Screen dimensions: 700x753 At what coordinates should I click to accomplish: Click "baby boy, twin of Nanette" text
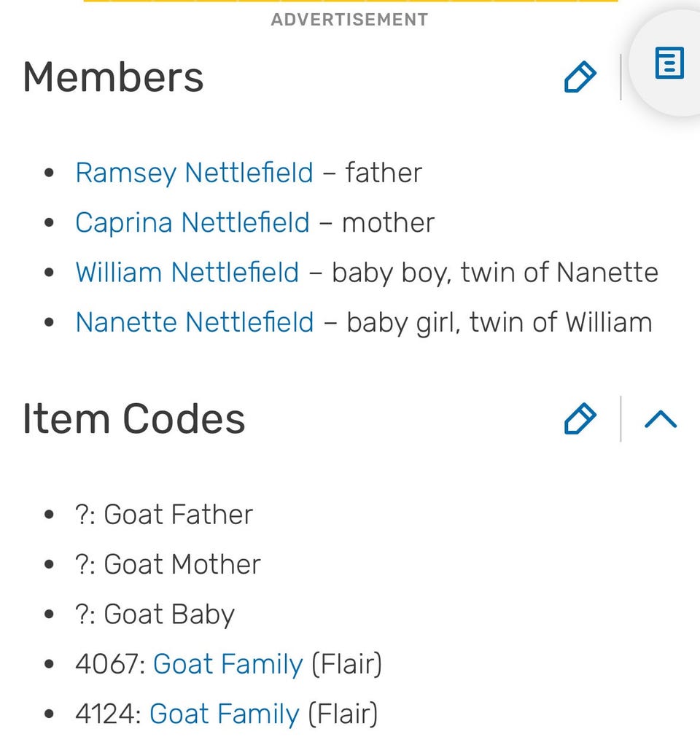494,273
